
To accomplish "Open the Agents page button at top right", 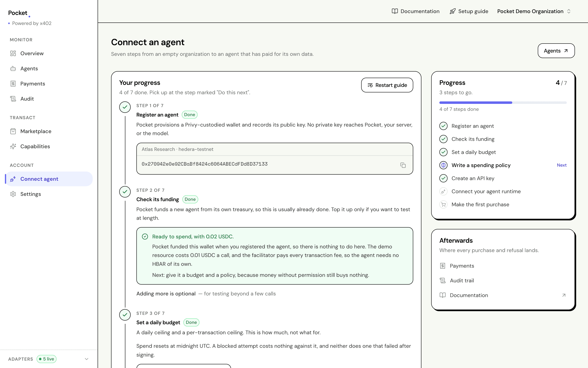I will (556, 51).
